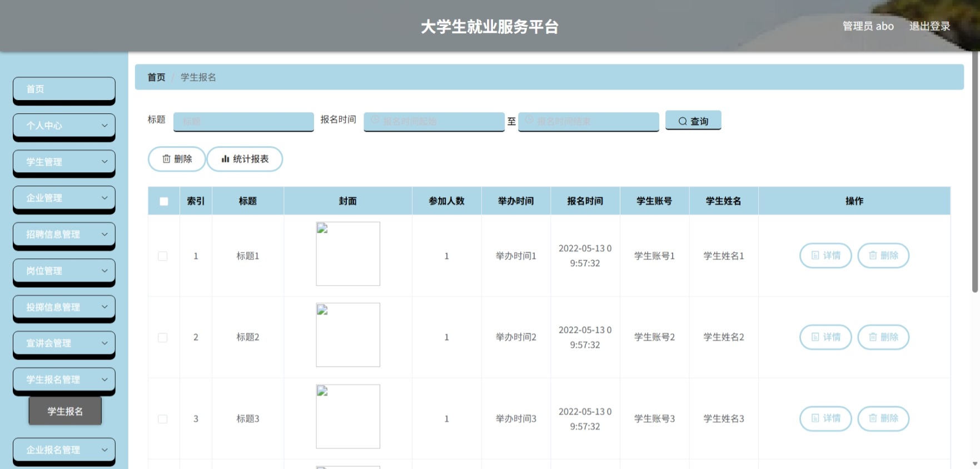
Task: Expand the 宣讲会管理 sidebar menu
Action: 64,343
